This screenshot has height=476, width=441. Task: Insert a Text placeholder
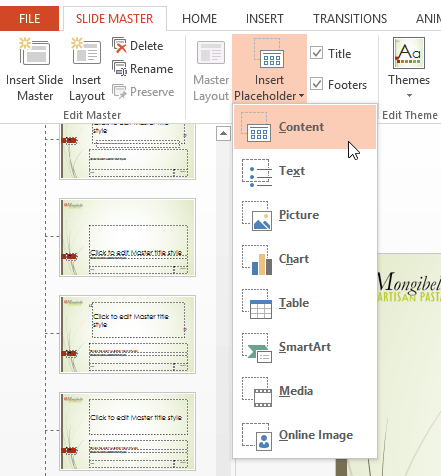tap(305, 171)
